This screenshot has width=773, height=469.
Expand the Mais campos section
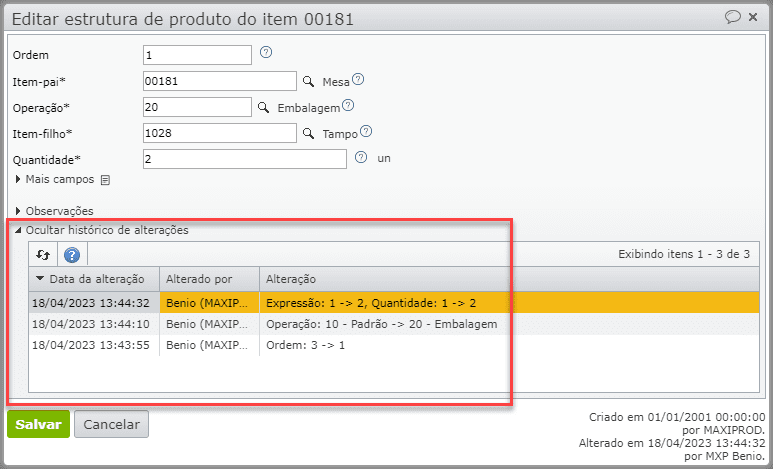click(x=59, y=180)
